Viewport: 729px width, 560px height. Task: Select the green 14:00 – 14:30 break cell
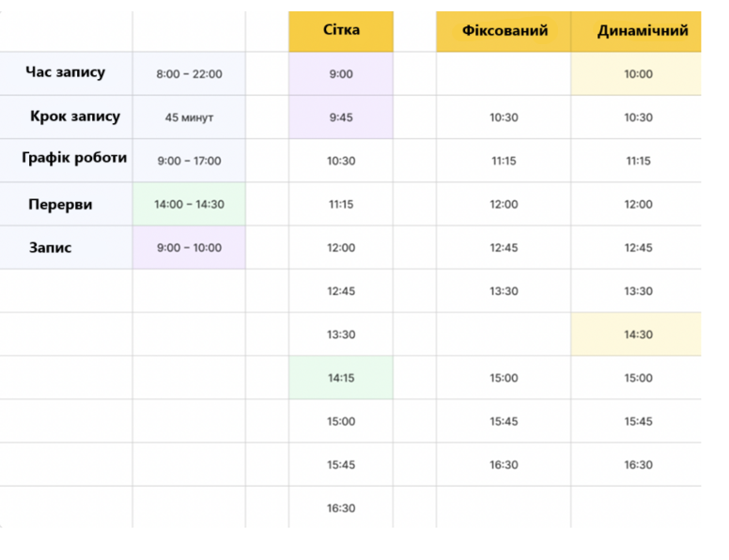point(189,204)
